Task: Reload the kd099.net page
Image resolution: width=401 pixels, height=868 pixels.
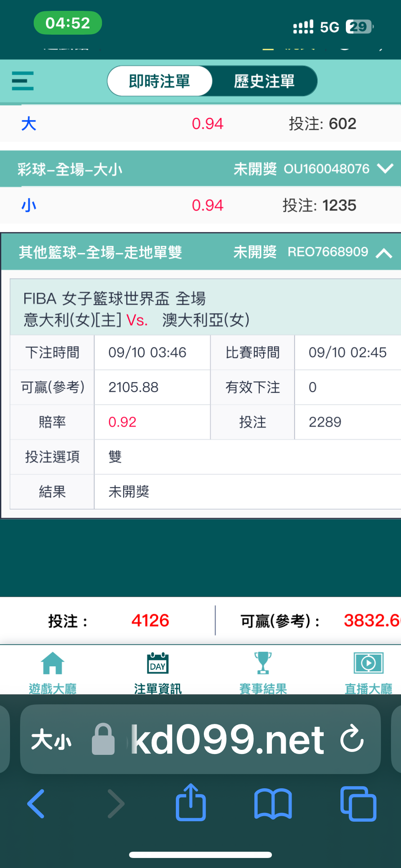Action: point(352,739)
